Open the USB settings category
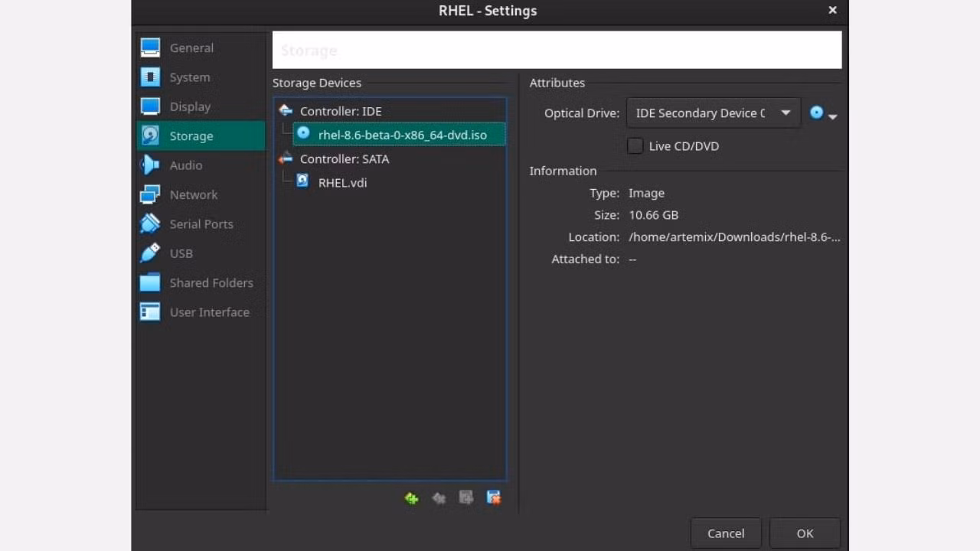Image resolution: width=980 pixels, height=551 pixels. coord(201,253)
